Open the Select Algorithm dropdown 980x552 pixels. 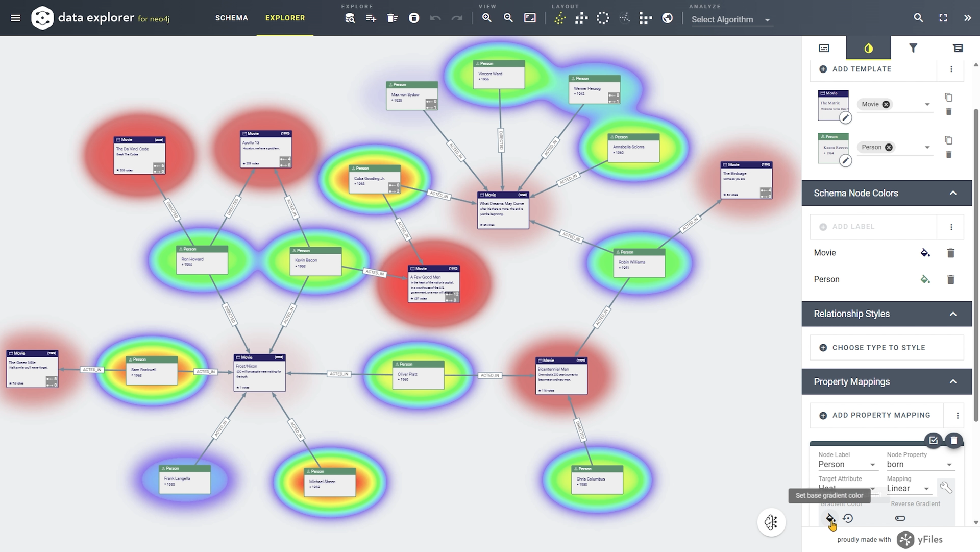(x=730, y=19)
